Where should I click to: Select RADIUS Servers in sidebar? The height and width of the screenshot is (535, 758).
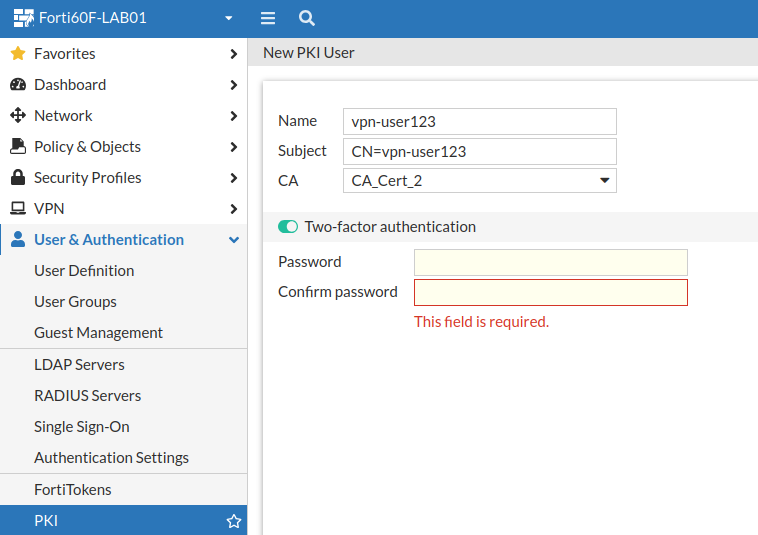click(88, 396)
